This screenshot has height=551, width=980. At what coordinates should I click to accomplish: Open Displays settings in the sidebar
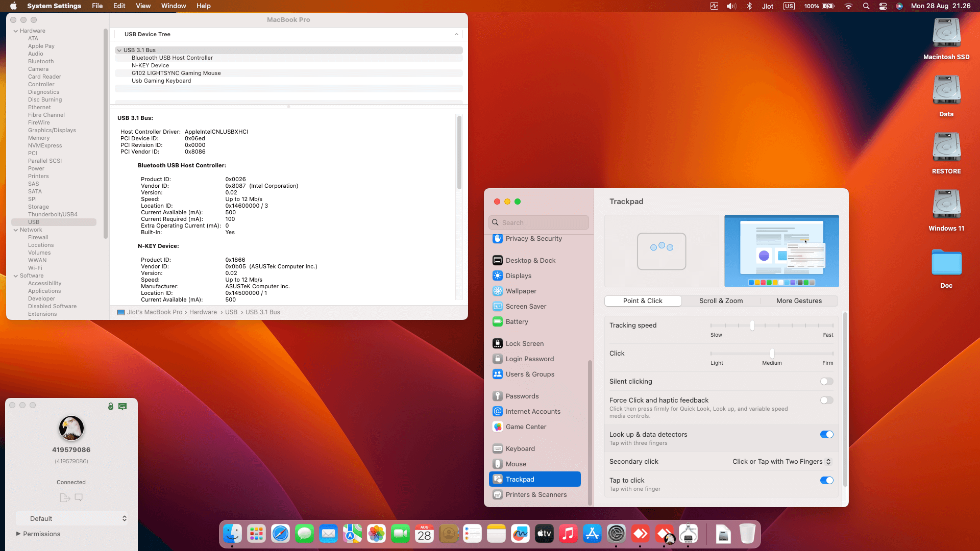coord(518,275)
